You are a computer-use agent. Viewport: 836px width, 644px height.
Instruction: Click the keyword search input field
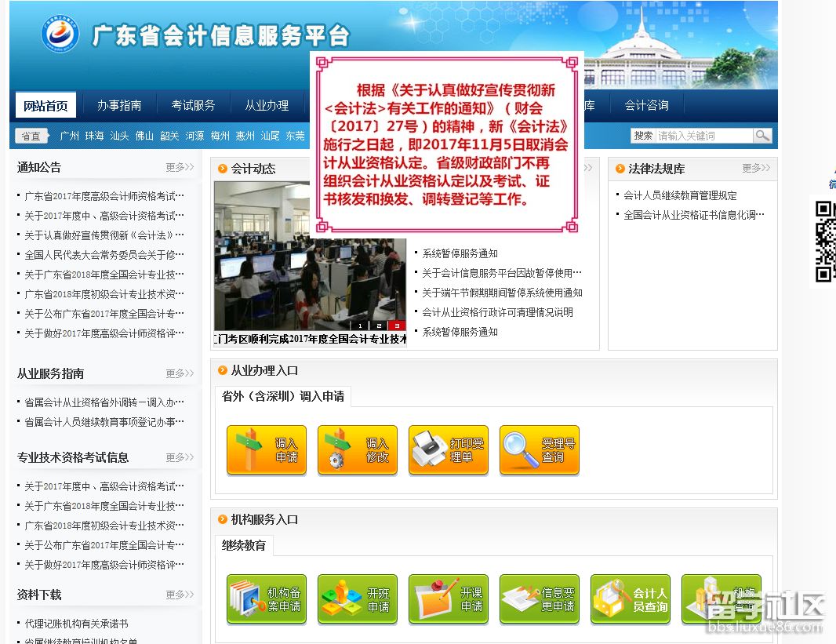coord(706,135)
